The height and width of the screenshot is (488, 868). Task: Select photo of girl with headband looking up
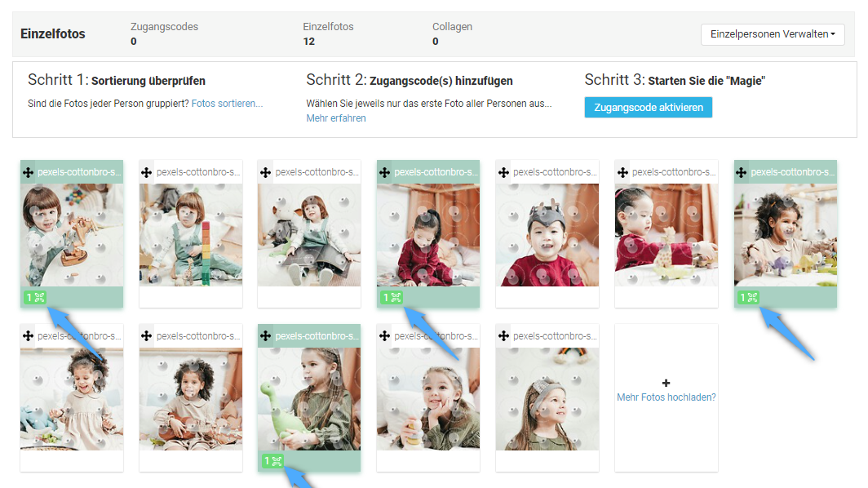click(547, 399)
